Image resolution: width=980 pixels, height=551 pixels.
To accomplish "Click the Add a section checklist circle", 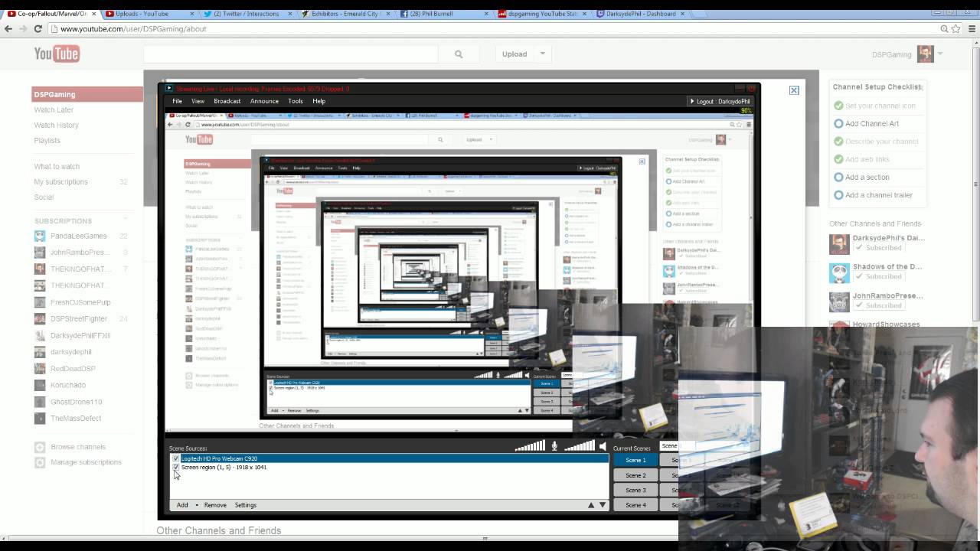I will (838, 178).
